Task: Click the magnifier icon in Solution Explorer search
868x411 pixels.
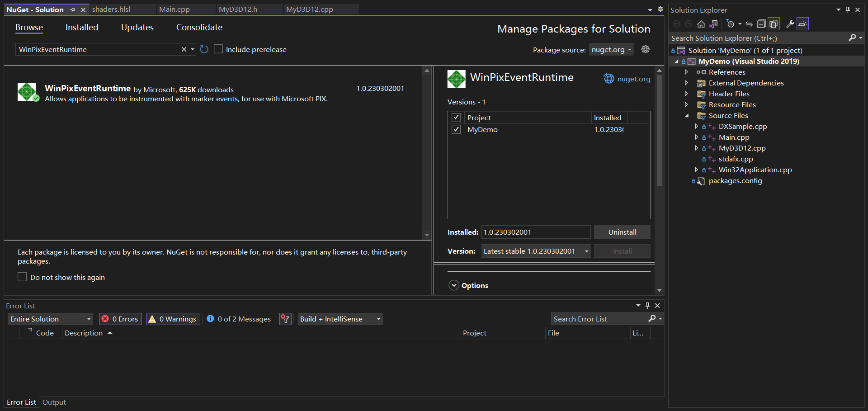Action: (x=852, y=38)
